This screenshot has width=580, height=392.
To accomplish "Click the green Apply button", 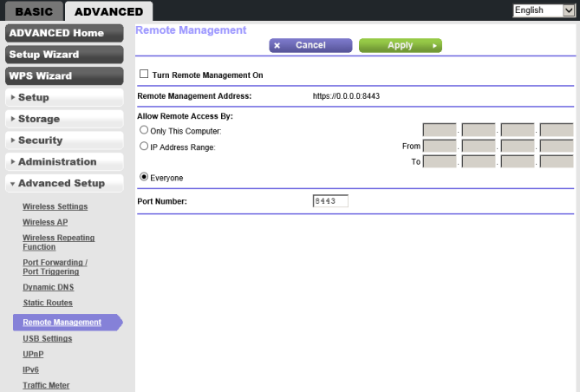I will [401, 45].
